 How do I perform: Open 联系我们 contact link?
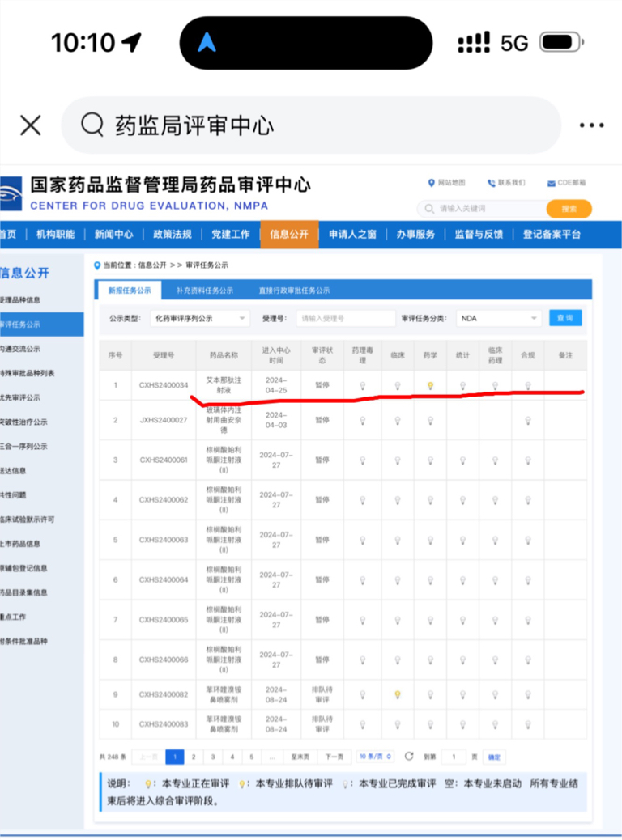pyautogui.click(x=506, y=183)
